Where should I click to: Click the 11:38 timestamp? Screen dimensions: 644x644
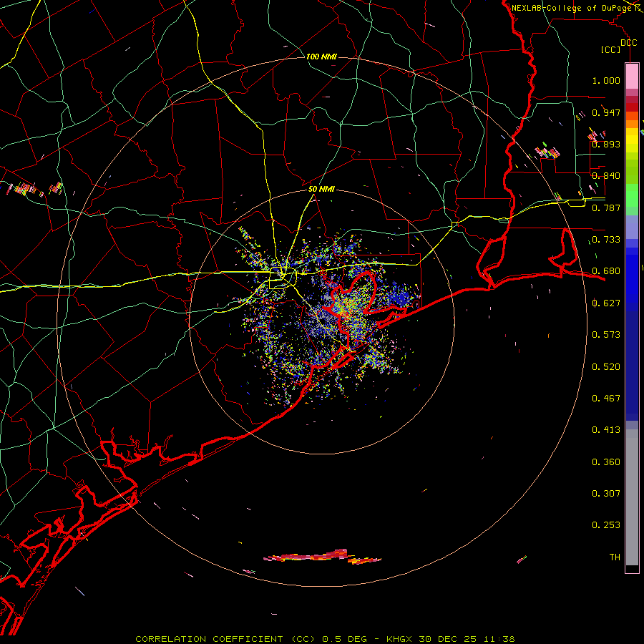499,639
